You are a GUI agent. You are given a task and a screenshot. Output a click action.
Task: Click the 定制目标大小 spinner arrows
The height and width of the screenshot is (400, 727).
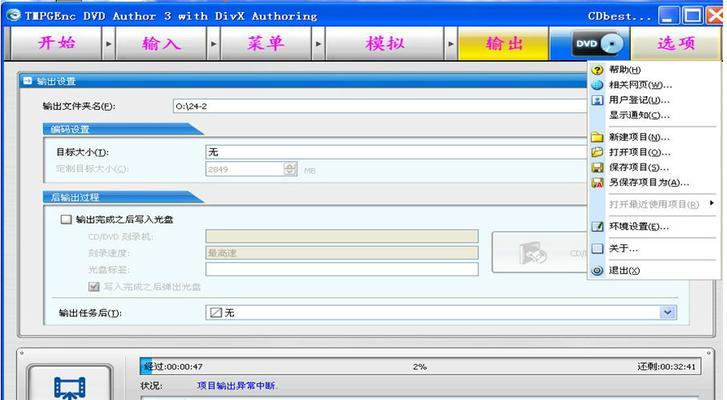[x=290, y=169]
